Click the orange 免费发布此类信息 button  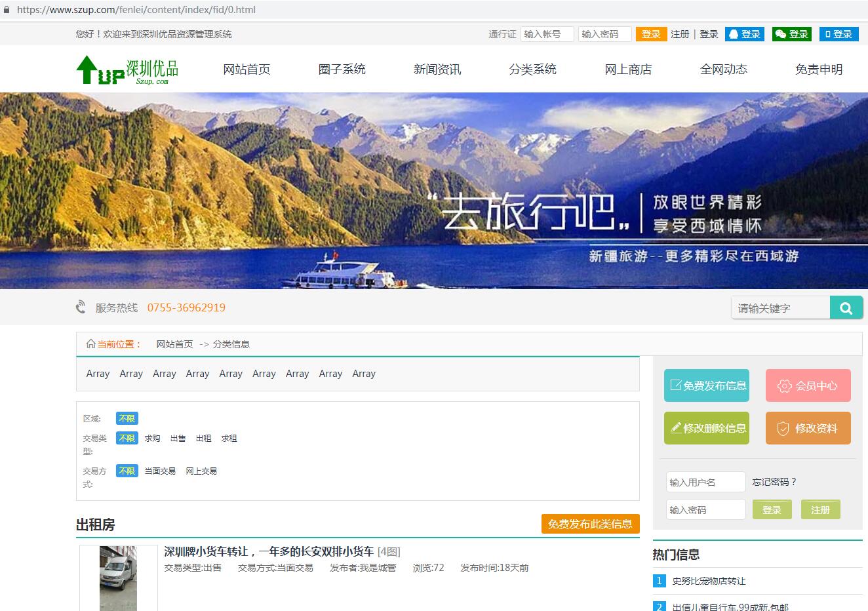[x=590, y=524]
